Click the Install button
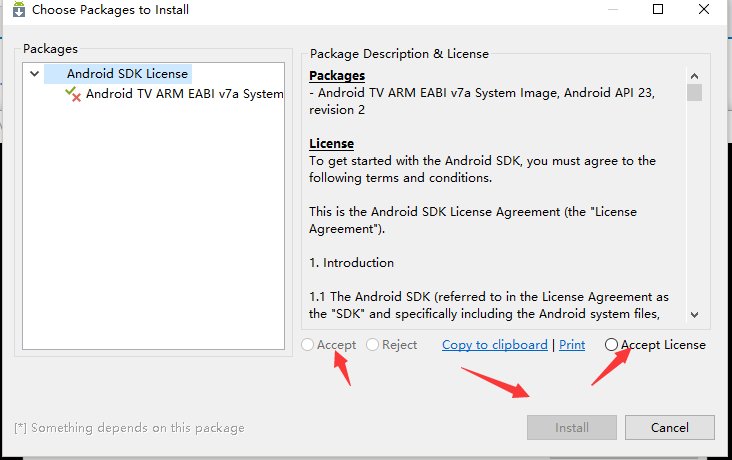Viewport: 732px width, 460px height. (572, 427)
